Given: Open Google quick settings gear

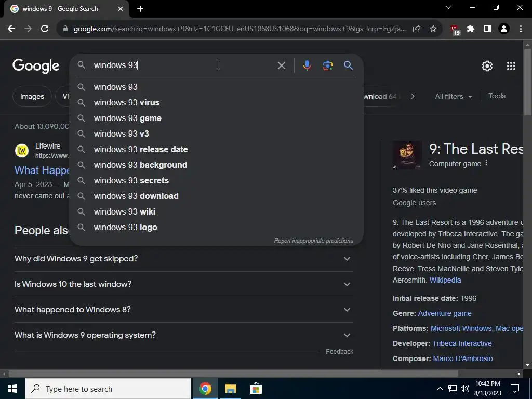Looking at the screenshot, I should coord(487,66).
